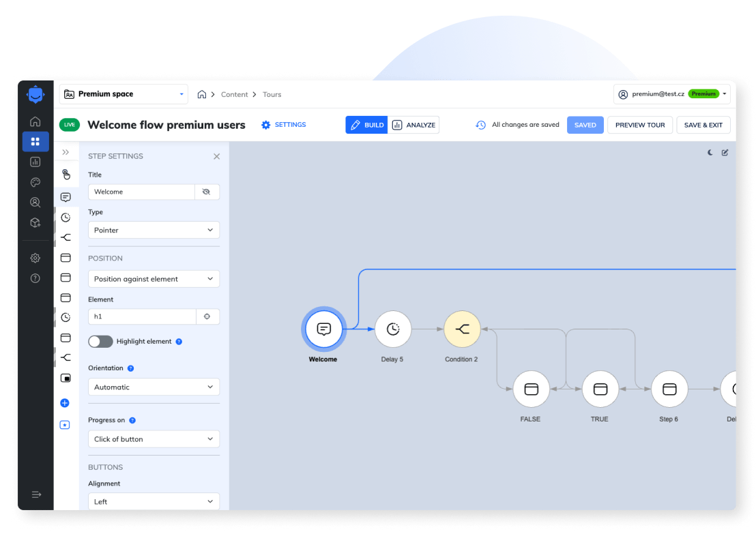Click the user search icon in dark sidebar
Viewport: 756px width, 549px height.
[x=35, y=203]
